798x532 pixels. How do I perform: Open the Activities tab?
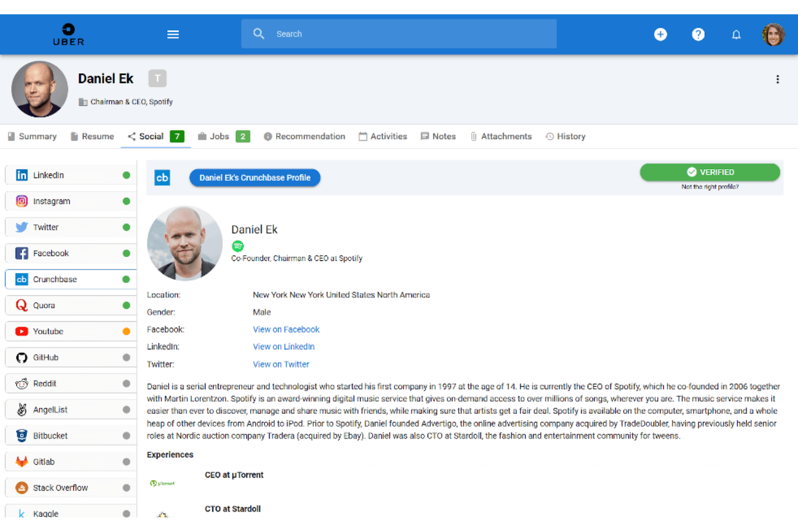pos(383,136)
